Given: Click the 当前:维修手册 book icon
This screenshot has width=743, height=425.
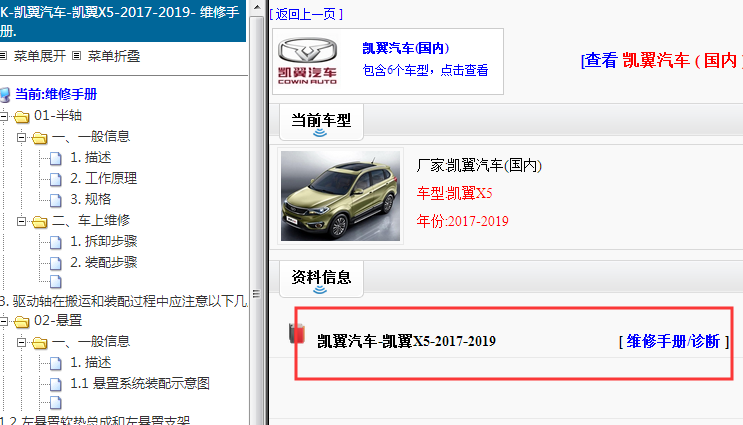Looking at the screenshot, I should pyautogui.click(x=5, y=95).
